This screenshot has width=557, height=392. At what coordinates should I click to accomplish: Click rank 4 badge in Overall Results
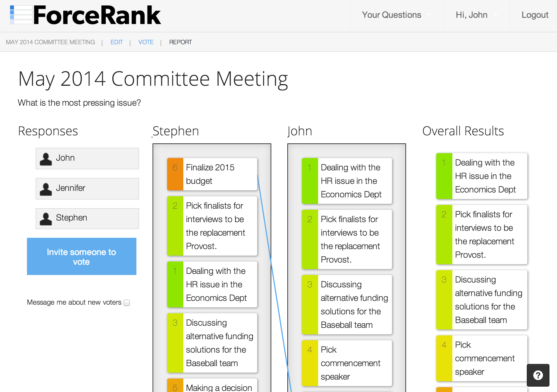444,358
